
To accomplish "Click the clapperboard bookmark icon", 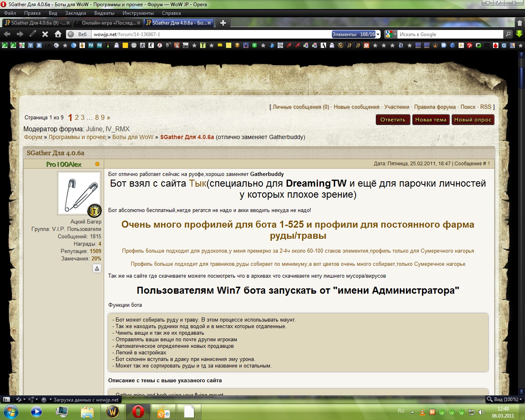I will click(185, 45).
